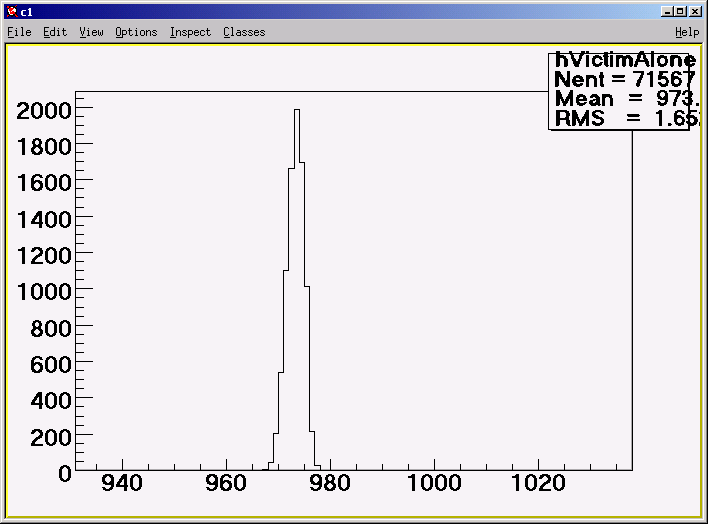The height and width of the screenshot is (524, 708).
Task: Minimize the c1 canvas window
Action: pos(667,11)
